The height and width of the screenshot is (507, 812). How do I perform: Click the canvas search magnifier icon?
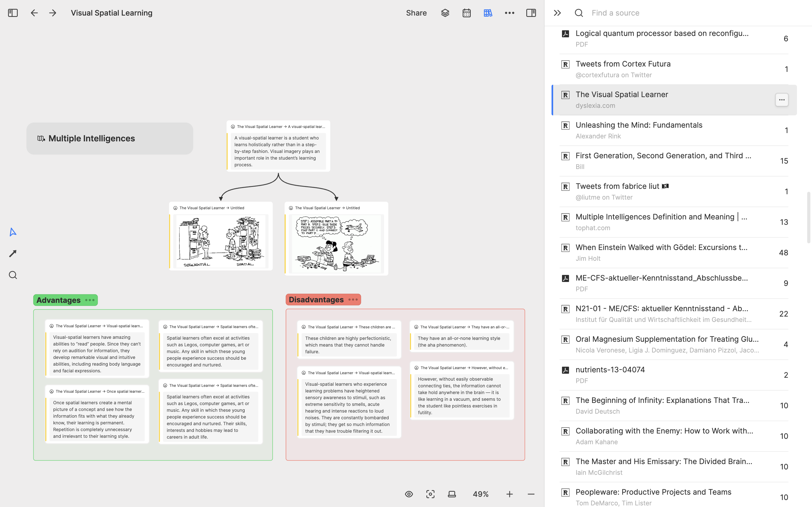[x=13, y=275]
